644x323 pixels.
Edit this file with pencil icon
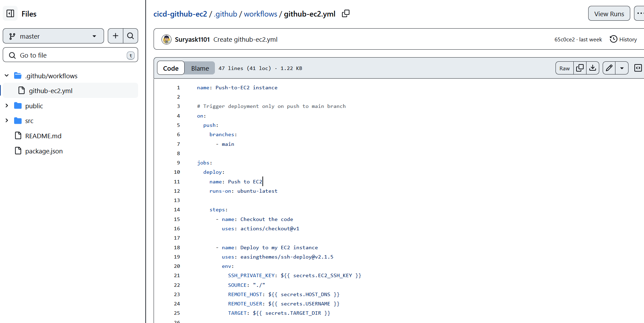click(x=609, y=68)
